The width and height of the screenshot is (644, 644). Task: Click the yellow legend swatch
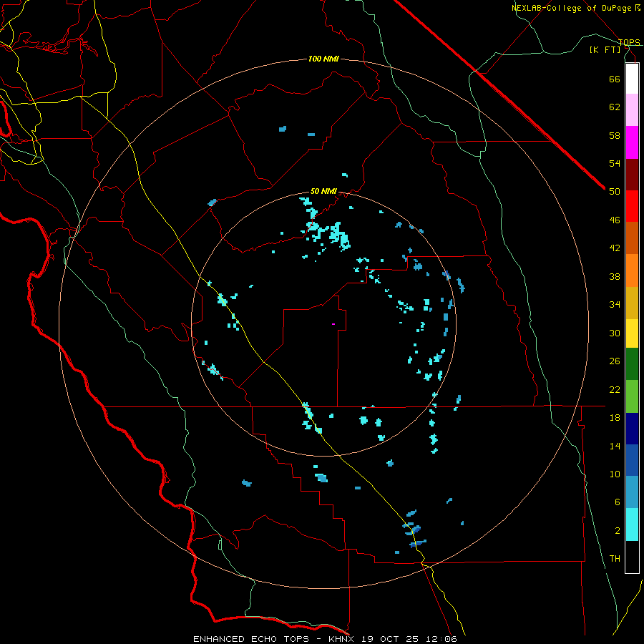coord(632,333)
